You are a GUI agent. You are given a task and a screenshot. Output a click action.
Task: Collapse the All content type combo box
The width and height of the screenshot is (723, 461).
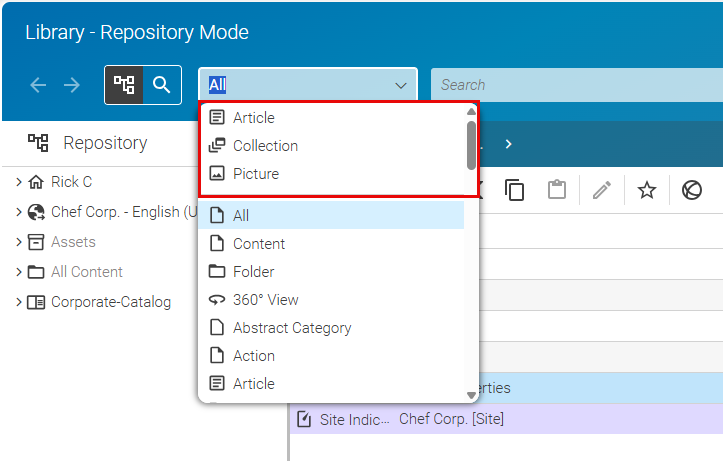tap(401, 85)
